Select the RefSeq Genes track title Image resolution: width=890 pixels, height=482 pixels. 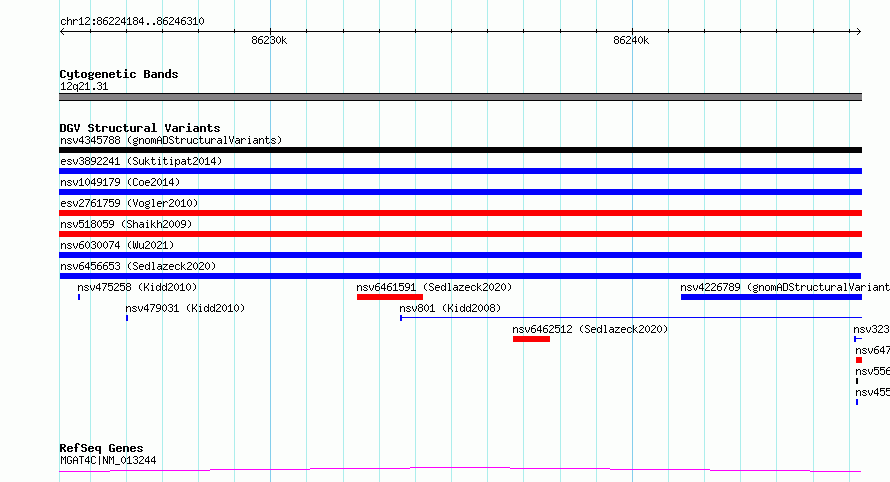(x=101, y=448)
